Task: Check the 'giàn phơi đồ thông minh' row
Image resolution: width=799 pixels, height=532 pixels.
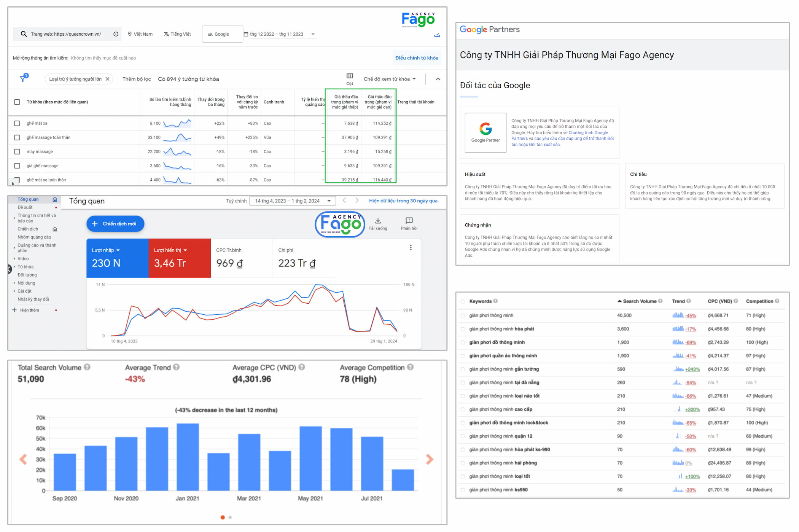Action: point(463,342)
